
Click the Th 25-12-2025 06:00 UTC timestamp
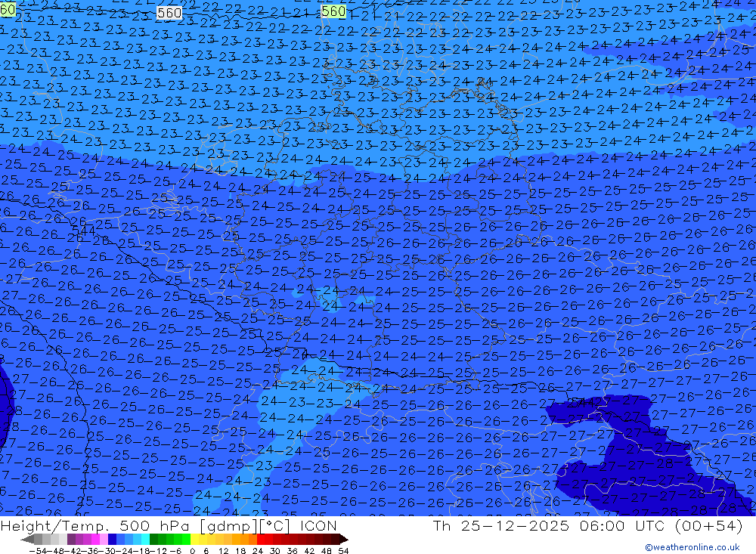coord(549,525)
